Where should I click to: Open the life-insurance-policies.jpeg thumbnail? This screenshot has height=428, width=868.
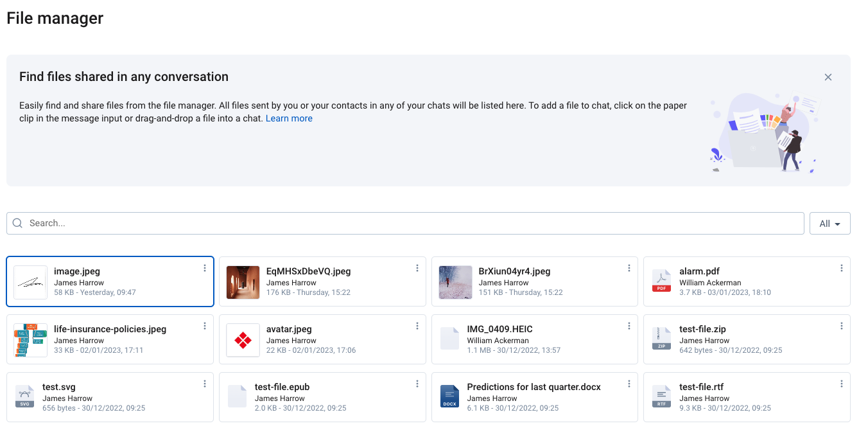[x=30, y=341]
